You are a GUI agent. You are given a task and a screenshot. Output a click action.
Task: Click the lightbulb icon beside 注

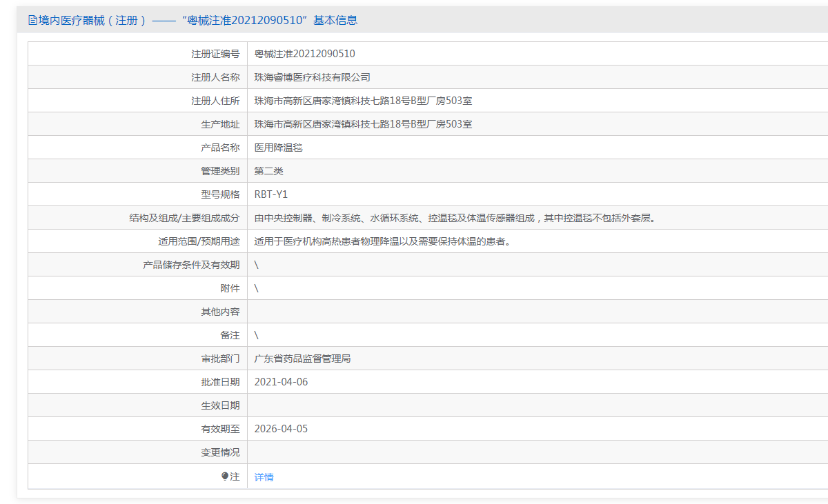pyautogui.click(x=225, y=476)
